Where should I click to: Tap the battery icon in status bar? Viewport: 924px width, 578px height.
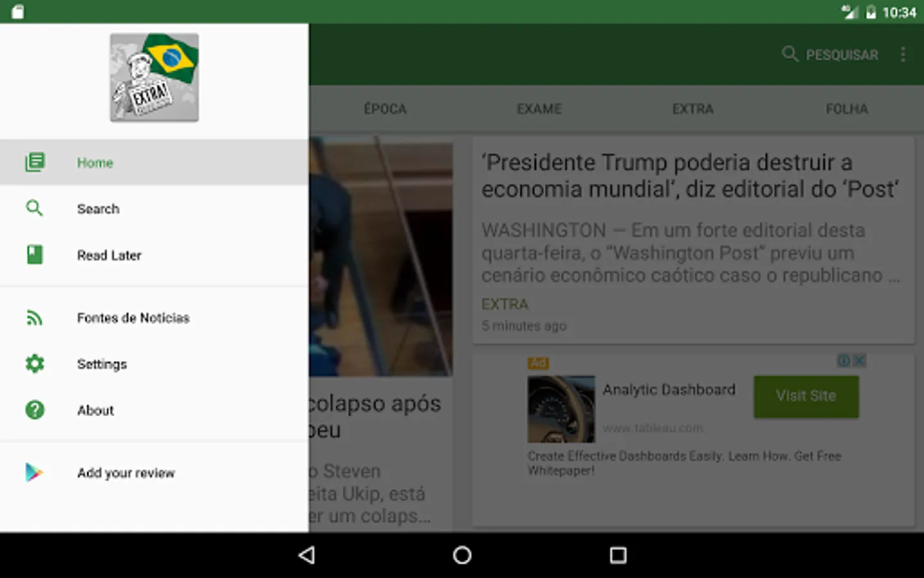coord(871,12)
